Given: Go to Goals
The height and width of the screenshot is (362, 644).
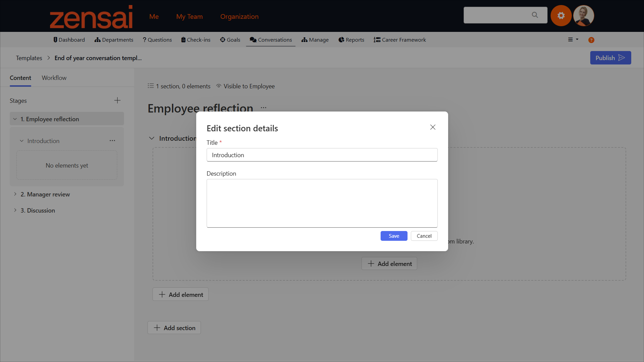Looking at the screenshot, I should pyautogui.click(x=230, y=40).
